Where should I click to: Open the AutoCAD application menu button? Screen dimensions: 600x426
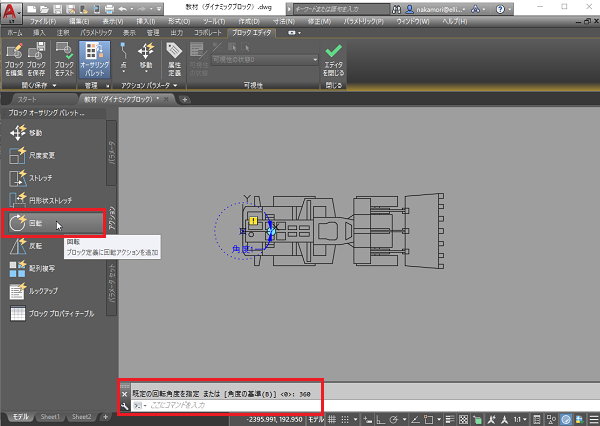(11, 12)
